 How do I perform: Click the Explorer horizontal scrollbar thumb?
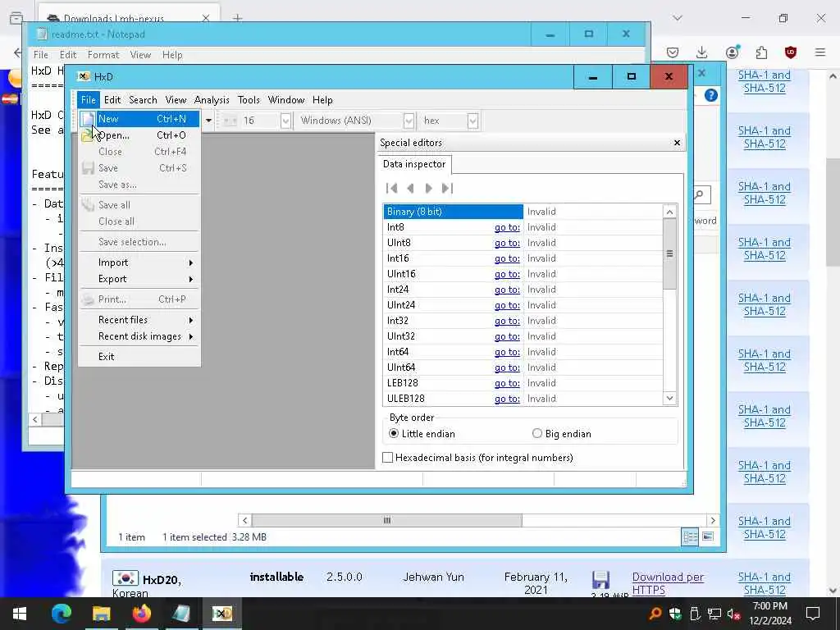click(387, 520)
